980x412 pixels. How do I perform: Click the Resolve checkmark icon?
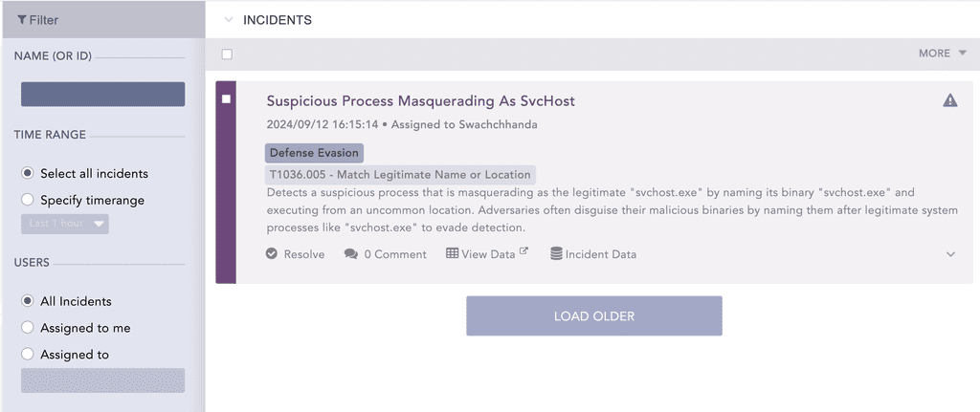271,253
